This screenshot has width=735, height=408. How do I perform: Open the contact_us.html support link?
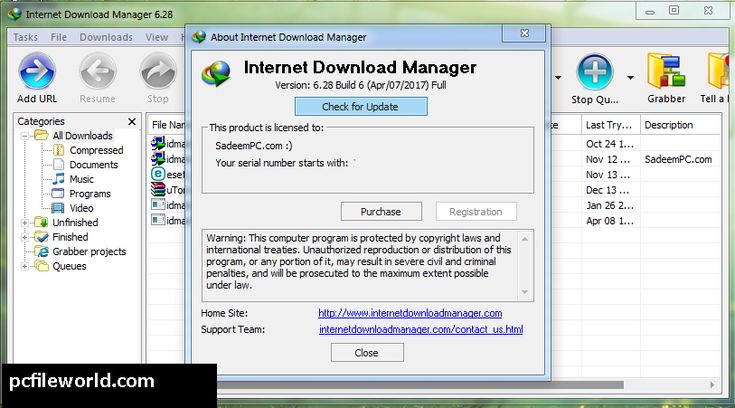pos(421,329)
